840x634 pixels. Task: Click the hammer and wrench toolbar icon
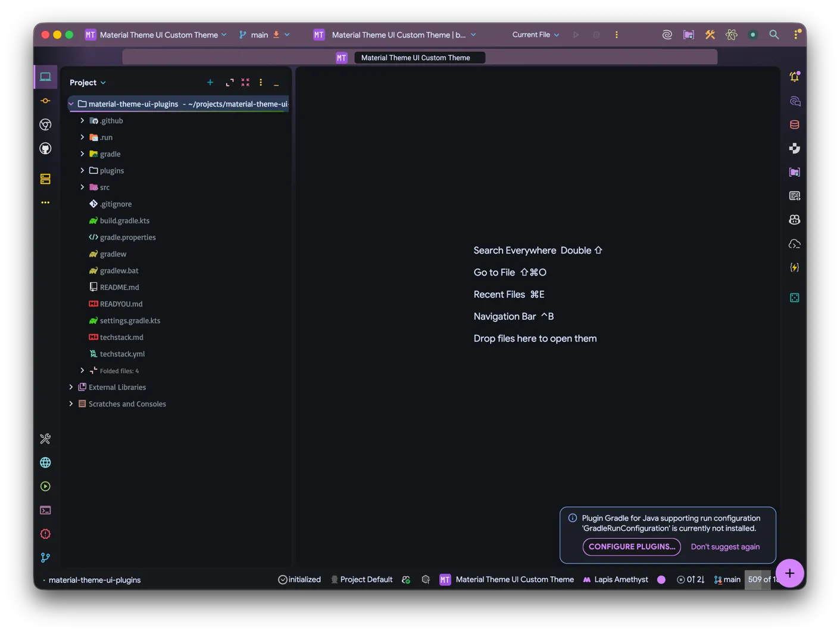click(710, 35)
